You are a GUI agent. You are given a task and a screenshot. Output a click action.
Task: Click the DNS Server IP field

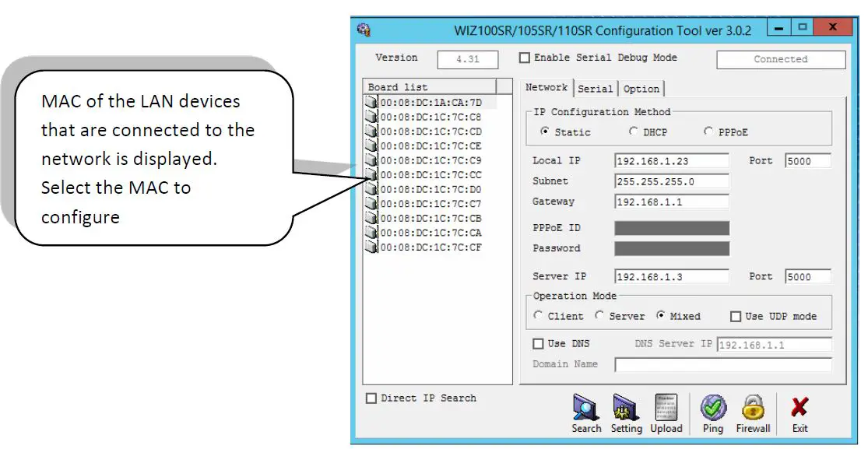tap(775, 345)
